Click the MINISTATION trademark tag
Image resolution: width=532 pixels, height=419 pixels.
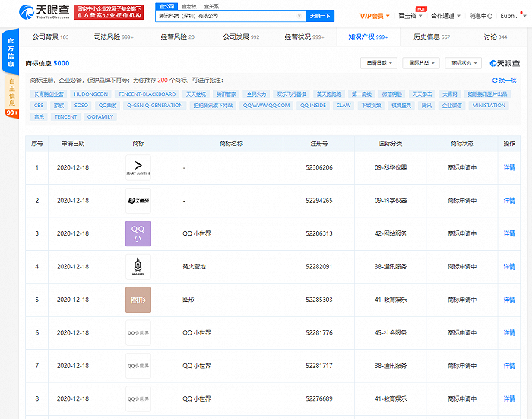coord(489,105)
